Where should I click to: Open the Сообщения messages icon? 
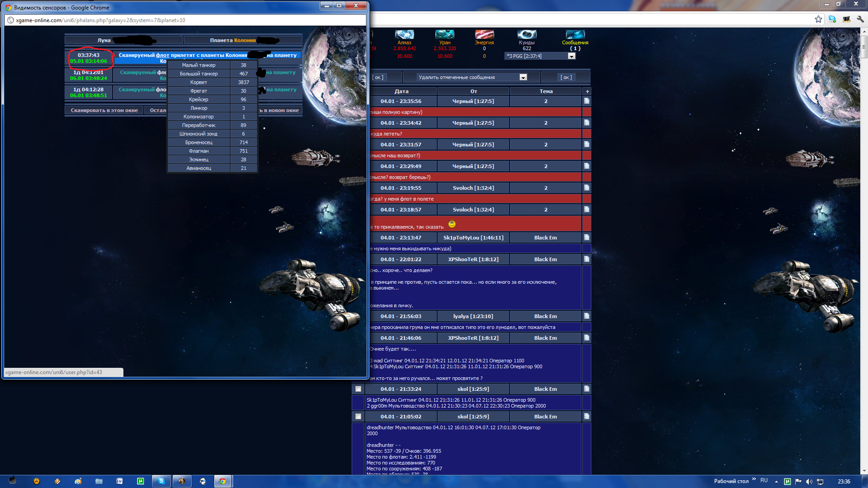click(x=575, y=35)
